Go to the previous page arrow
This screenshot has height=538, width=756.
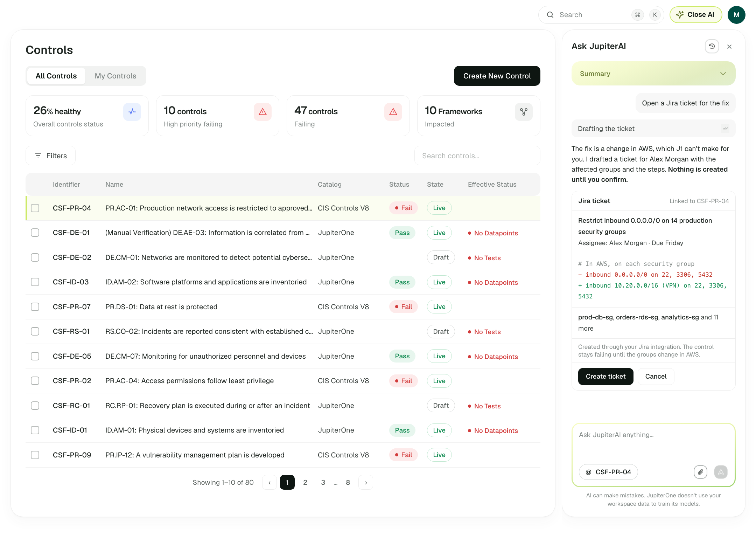pos(269,482)
